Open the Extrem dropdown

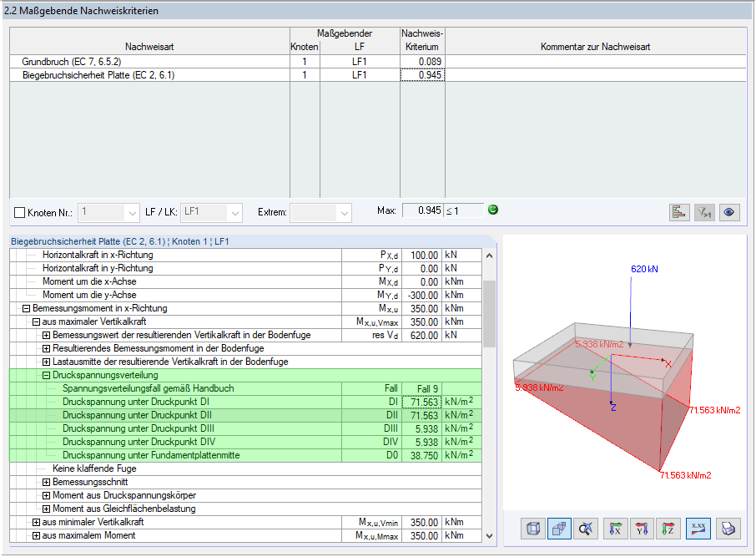[x=345, y=212]
